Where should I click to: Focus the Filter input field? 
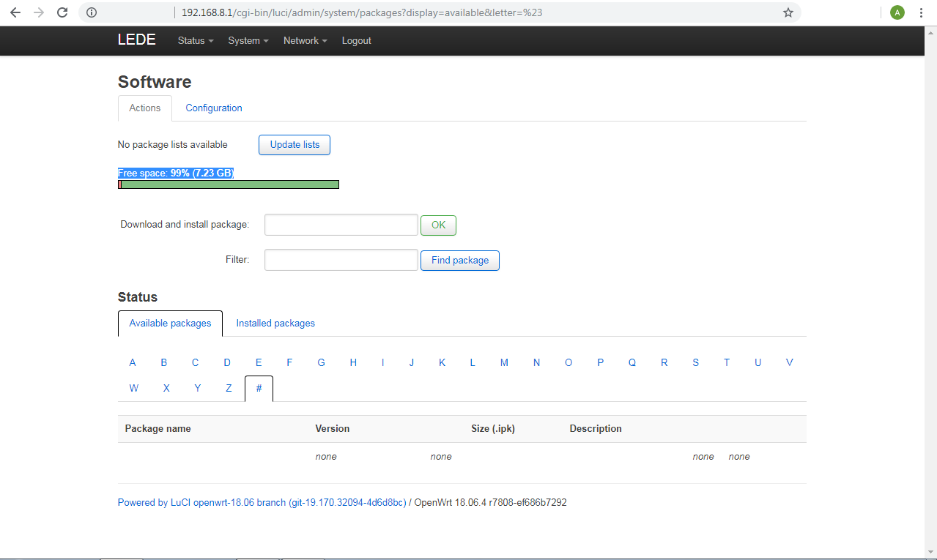[341, 260]
